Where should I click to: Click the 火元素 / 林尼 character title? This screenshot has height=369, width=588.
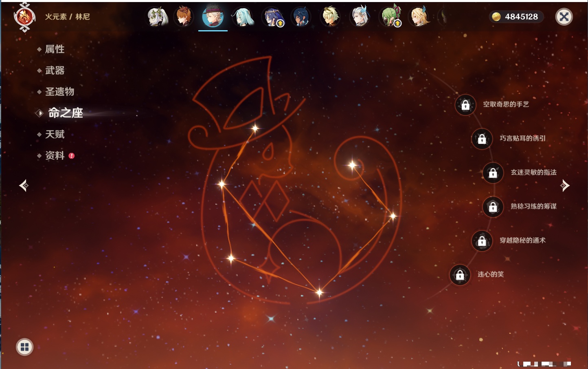point(67,17)
